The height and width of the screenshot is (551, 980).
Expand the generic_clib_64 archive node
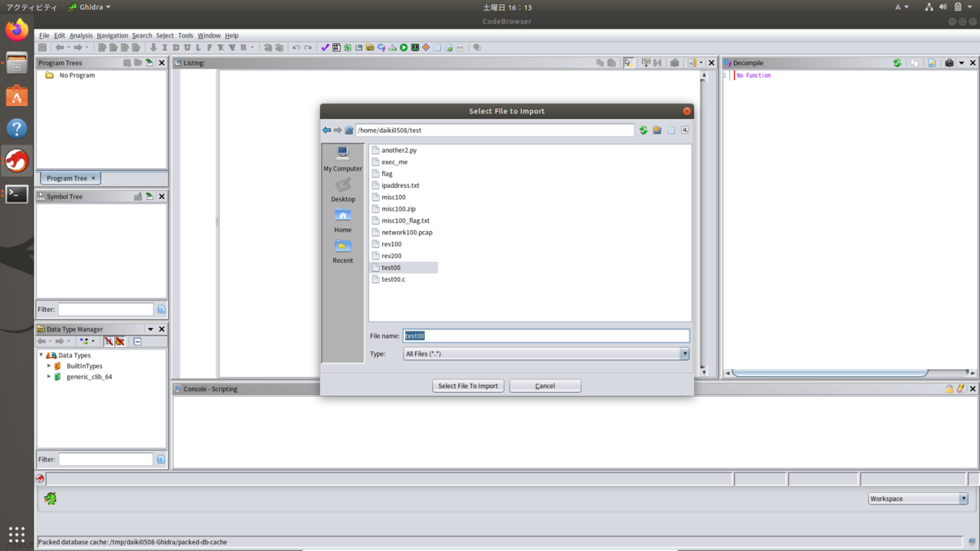click(x=49, y=377)
